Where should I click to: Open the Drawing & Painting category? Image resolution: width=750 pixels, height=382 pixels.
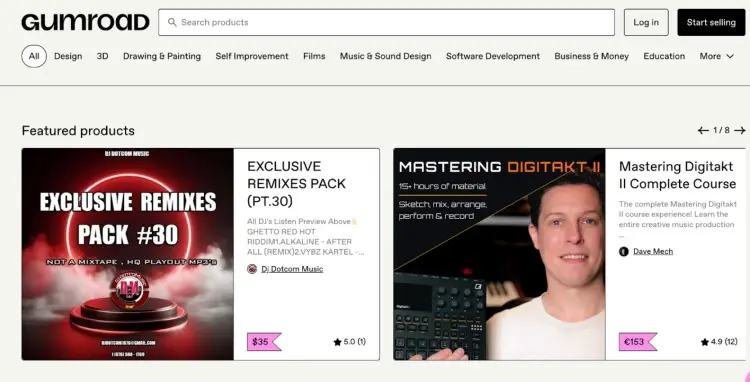pyautogui.click(x=162, y=56)
